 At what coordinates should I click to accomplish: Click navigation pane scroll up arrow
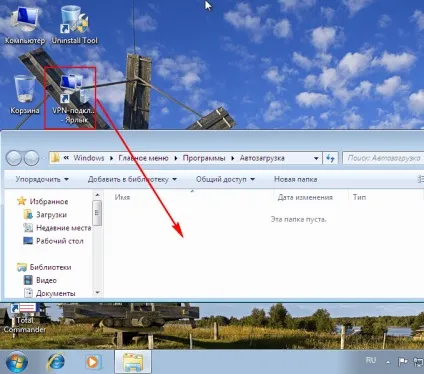pyautogui.click(x=97, y=195)
